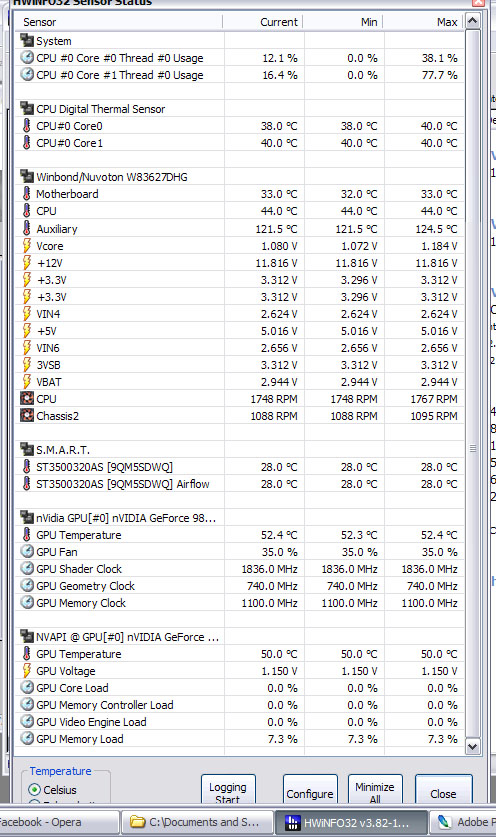Viewport: 496px width, 837px height.
Task: Click the lightning bolt icon beside Vcore
Action: 27,246
